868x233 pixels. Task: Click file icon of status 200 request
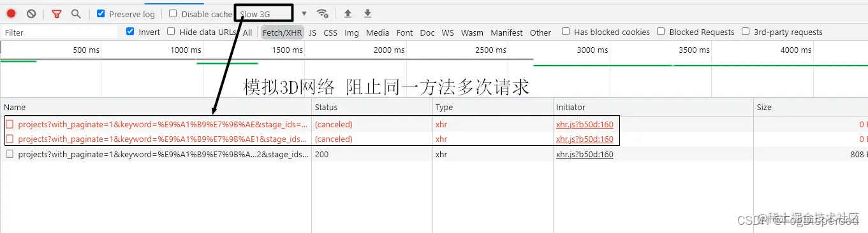[x=10, y=153]
